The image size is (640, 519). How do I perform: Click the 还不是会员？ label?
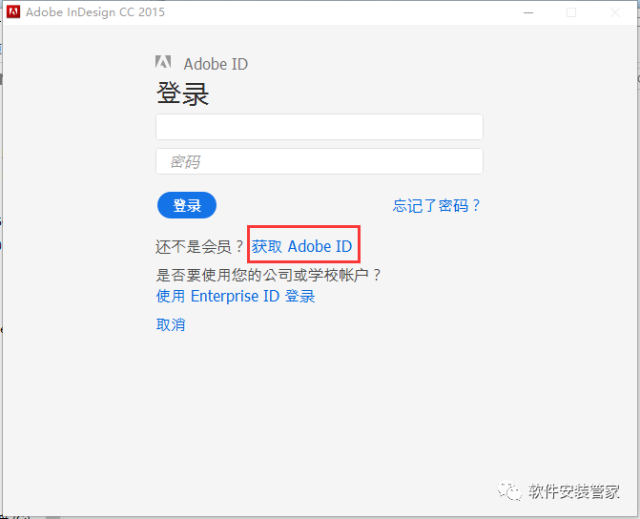[200, 246]
